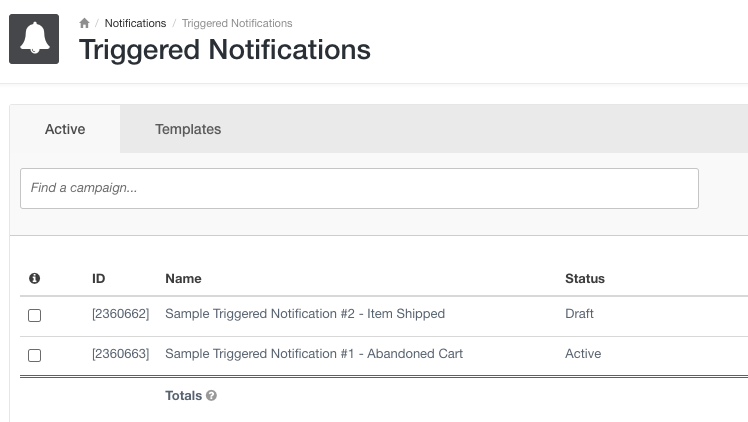This screenshot has width=748, height=422.
Task: Click the Triggered Notifications breadcrumb
Action: pyautogui.click(x=237, y=23)
